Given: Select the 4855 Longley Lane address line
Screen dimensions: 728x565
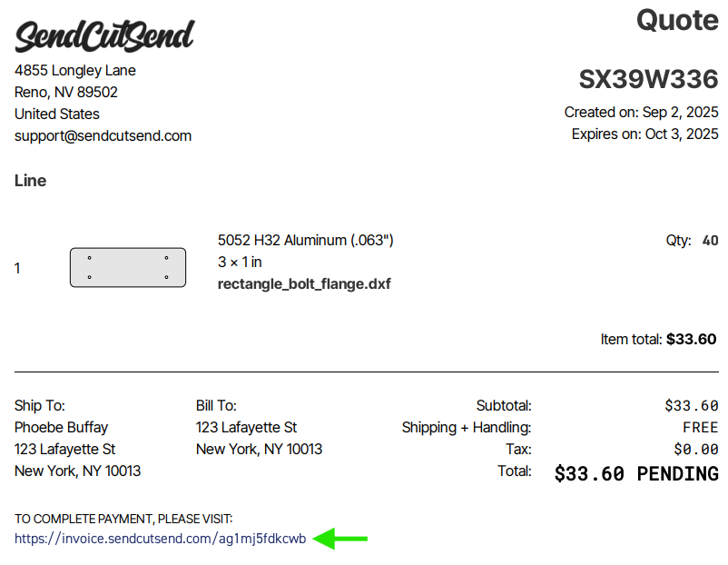Looking at the screenshot, I should click(x=75, y=71).
